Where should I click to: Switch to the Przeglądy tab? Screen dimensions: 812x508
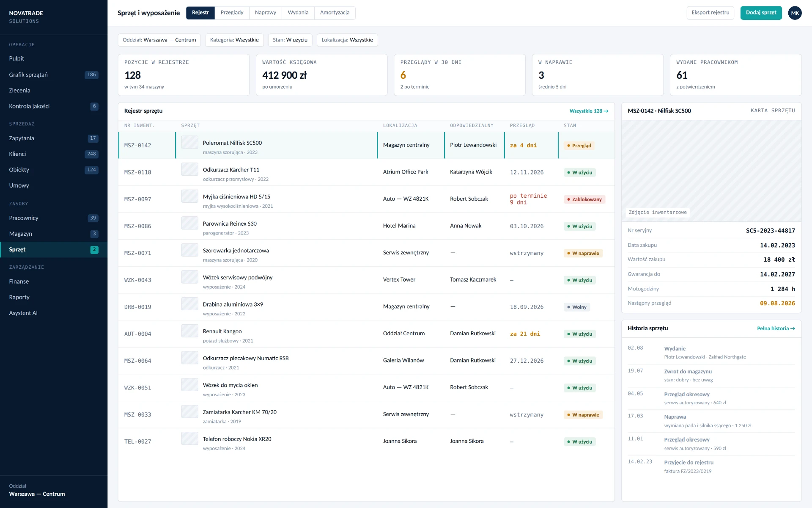coord(232,13)
